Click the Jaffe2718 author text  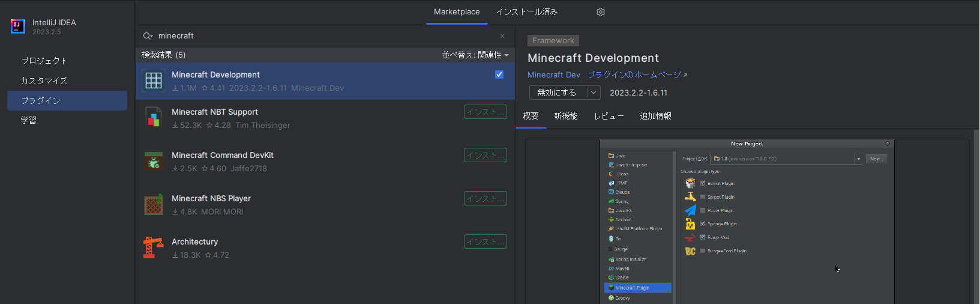pyautogui.click(x=249, y=168)
